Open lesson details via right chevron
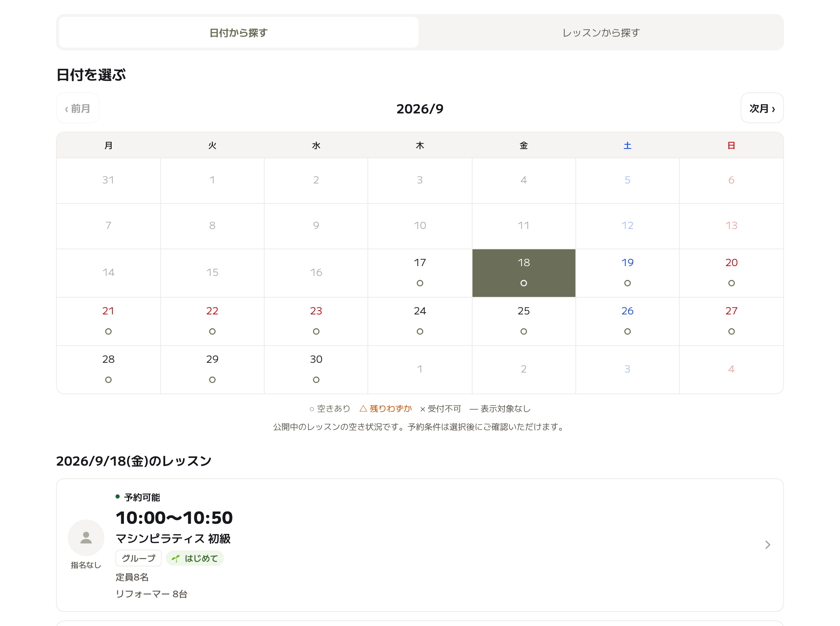Image resolution: width=840 pixels, height=626 pixels. (x=767, y=544)
